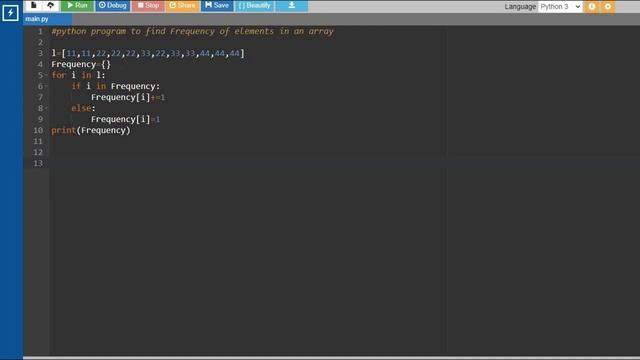
Task: Click the download code icon
Action: pos(292,5)
